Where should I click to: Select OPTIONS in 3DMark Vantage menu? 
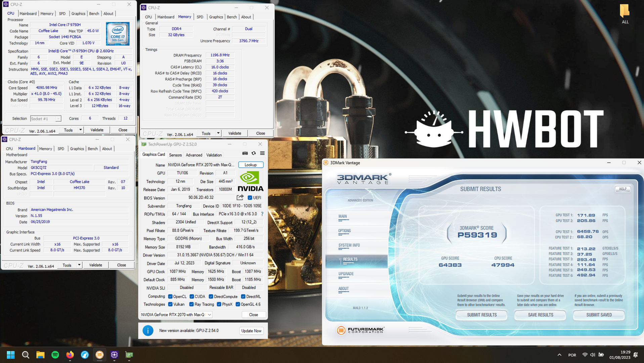pos(344,231)
